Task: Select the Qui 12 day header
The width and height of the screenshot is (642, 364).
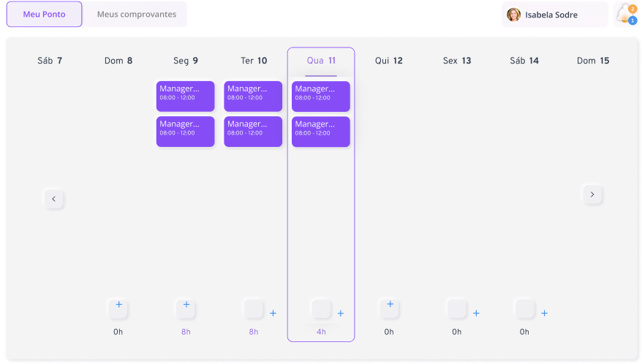Action: [388, 61]
